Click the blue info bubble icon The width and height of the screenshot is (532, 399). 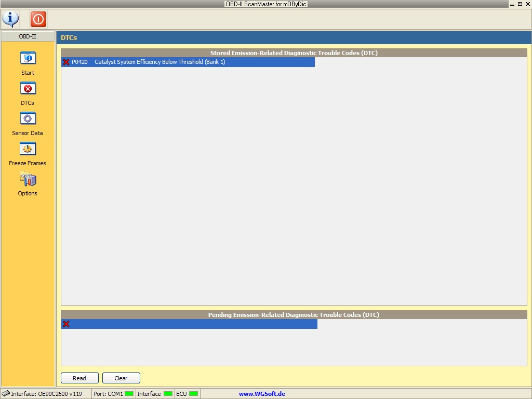click(10, 19)
